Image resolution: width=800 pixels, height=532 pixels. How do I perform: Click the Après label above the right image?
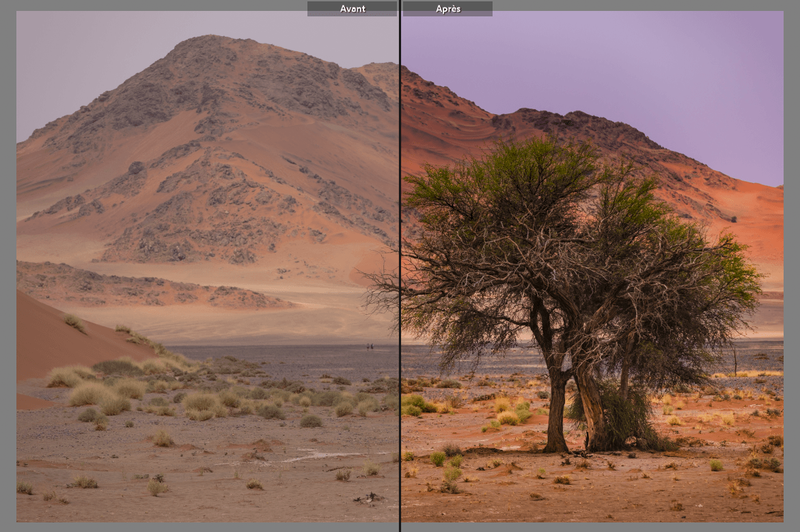[x=447, y=9]
